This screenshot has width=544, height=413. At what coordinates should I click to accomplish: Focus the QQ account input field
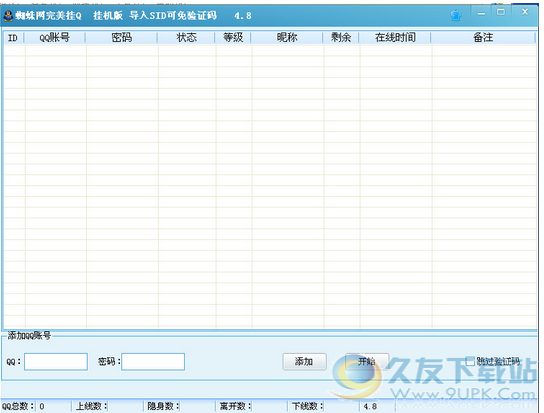[56, 362]
